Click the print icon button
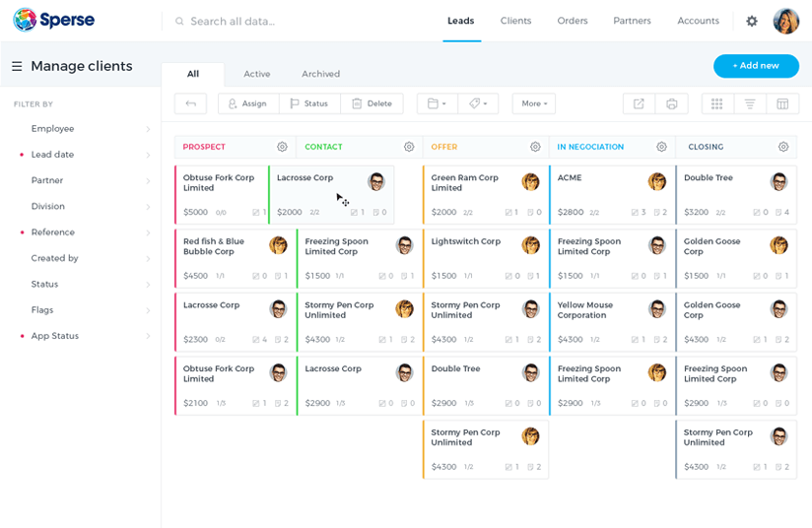812x528 pixels. pyautogui.click(x=672, y=104)
